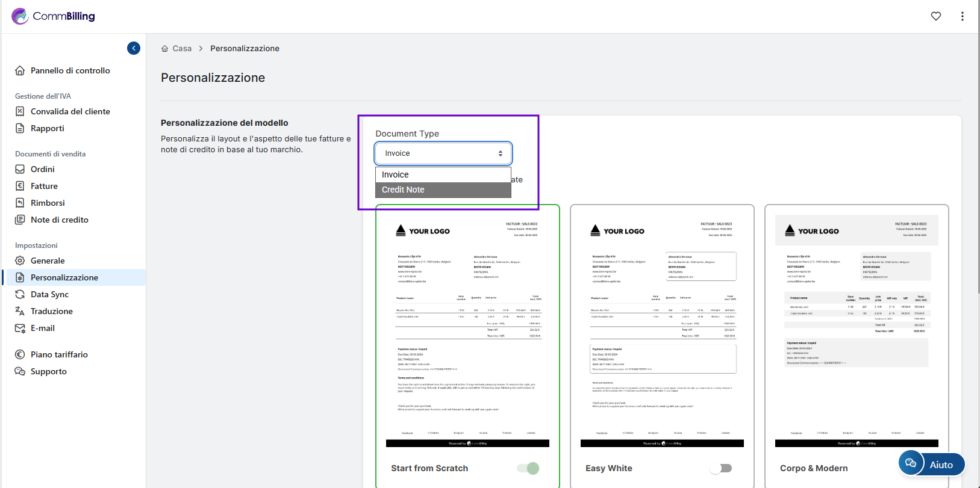Click the Traduzione language icon
Viewport: 980px width, 488px height.
click(x=20, y=311)
